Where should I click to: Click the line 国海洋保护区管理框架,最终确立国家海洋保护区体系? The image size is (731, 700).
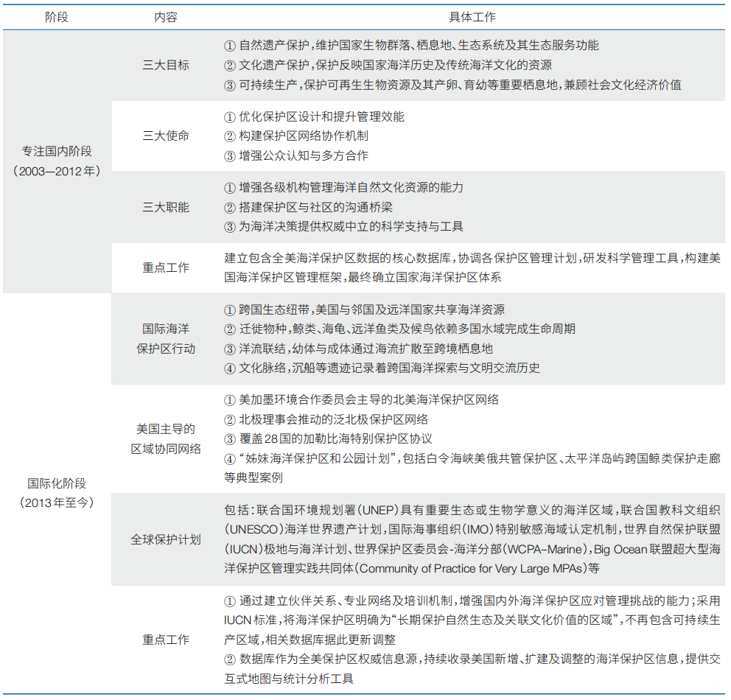pos(363,278)
